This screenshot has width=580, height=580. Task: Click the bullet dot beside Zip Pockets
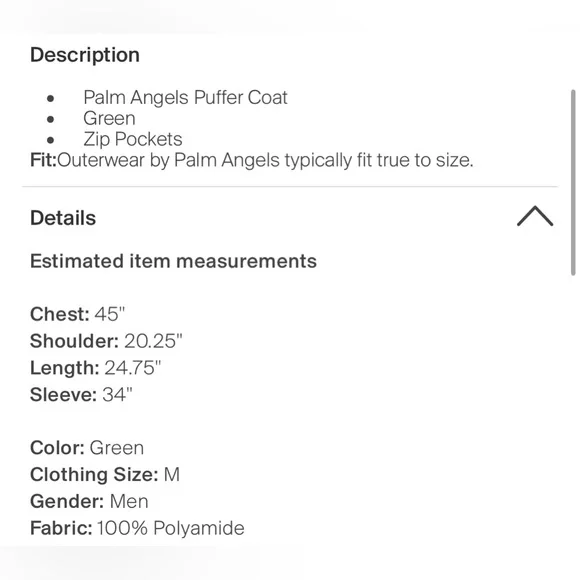(51, 140)
